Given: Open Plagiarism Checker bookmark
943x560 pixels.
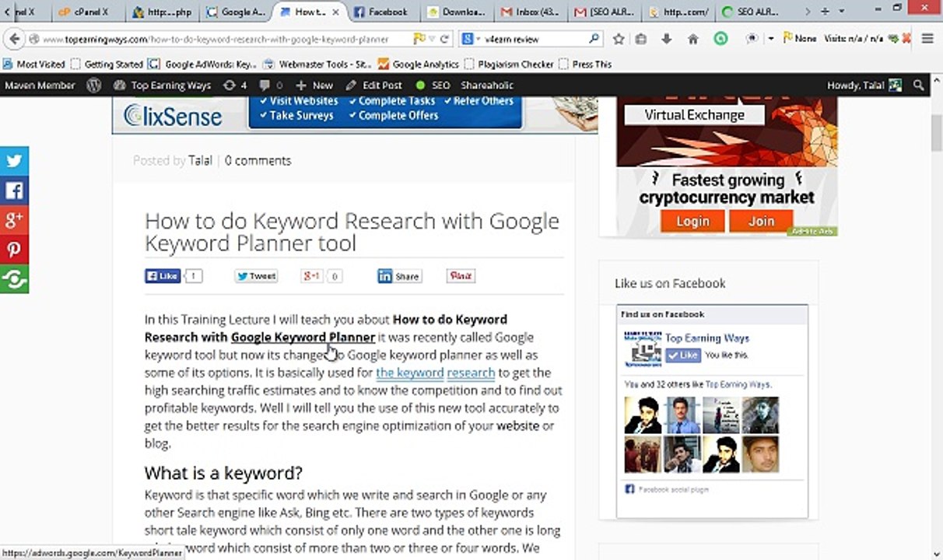Looking at the screenshot, I should (x=510, y=64).
